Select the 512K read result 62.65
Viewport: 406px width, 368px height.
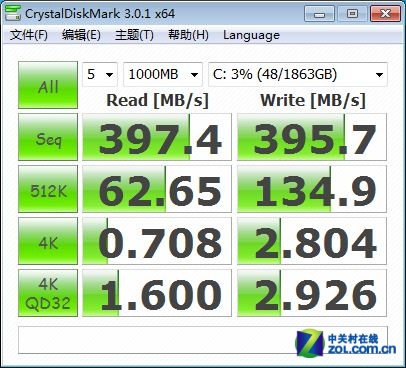pyautogui.click(x=157, y=189)
